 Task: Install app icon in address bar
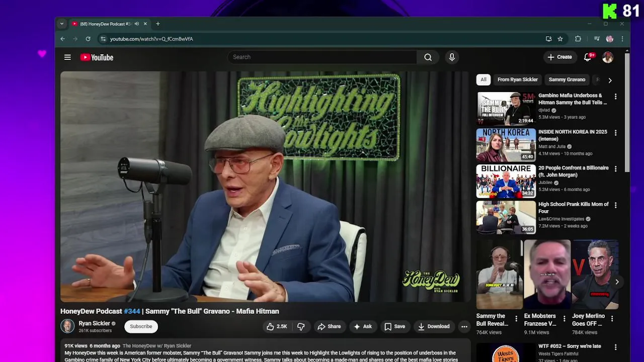(548, 39)
